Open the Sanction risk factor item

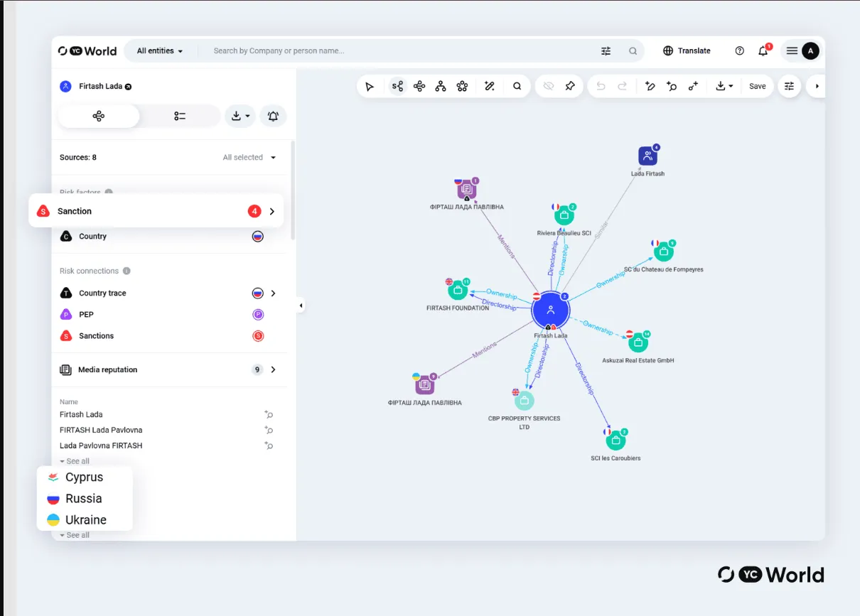(x=156, y=211)
